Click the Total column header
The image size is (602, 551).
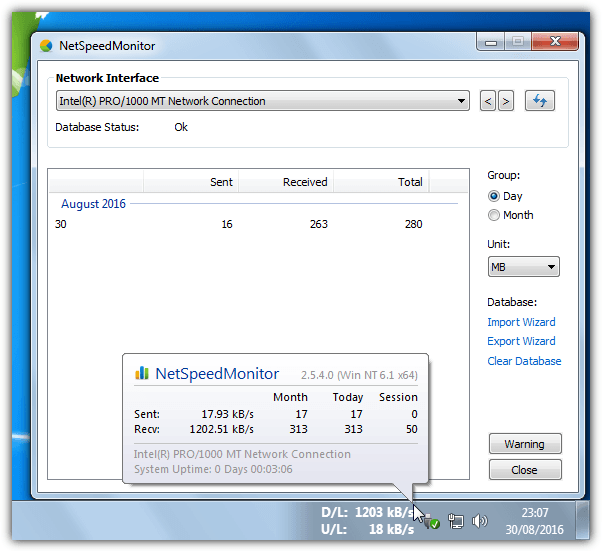point(381,182)
